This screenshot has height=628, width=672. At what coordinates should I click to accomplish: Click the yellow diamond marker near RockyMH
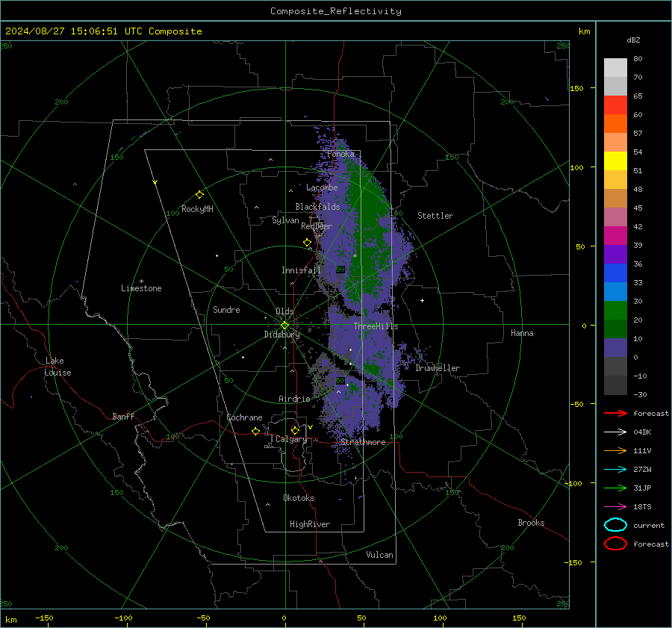click(199, 195)
